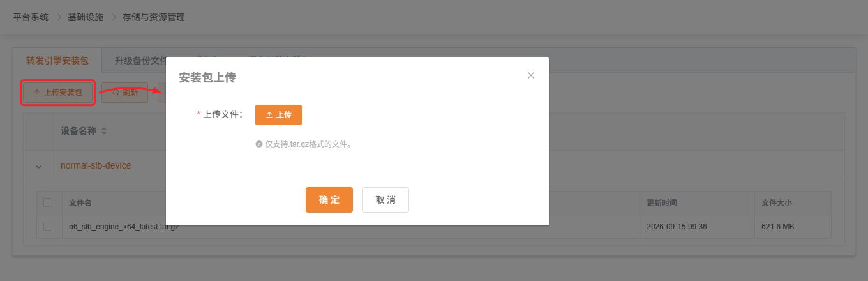Switch to the 升级备份文件 tab
The image size is (868, 281).
pyautogui.click(x=140, y=61)
